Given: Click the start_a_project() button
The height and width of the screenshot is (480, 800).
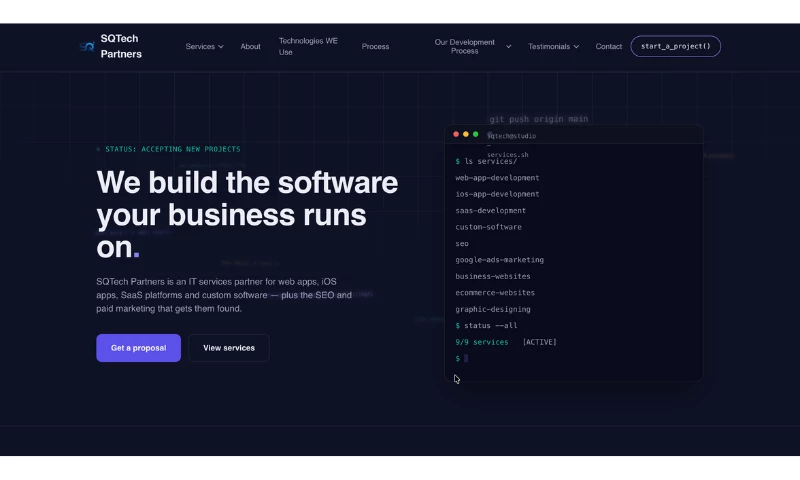Looking at the screenshot, I should click(676, 46).
